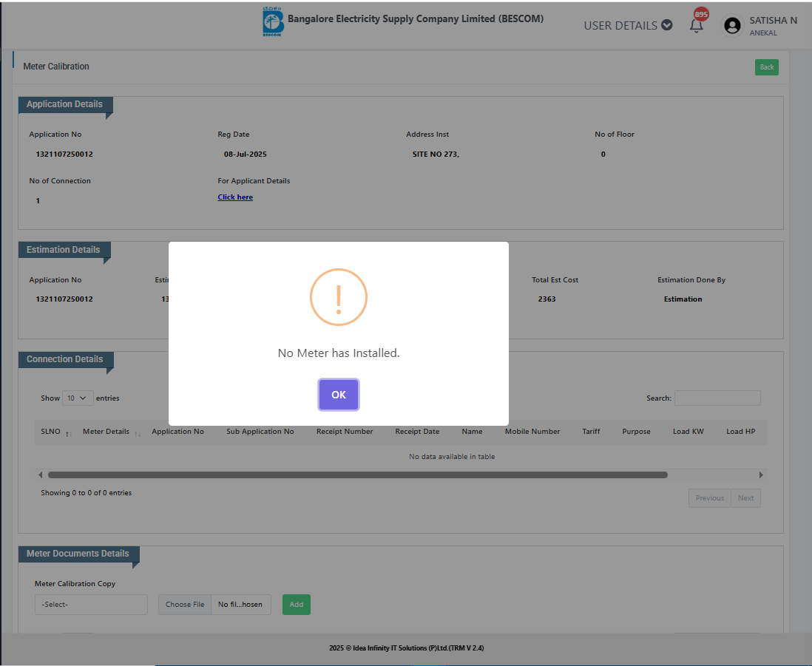Click the Previous pagination button
Image resolution: width=812 pixels, height=666 pixels.
[709, 498]
